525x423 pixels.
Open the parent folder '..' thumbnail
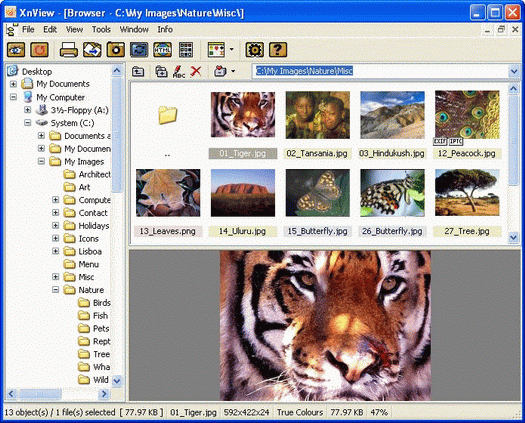click(167, 115)
